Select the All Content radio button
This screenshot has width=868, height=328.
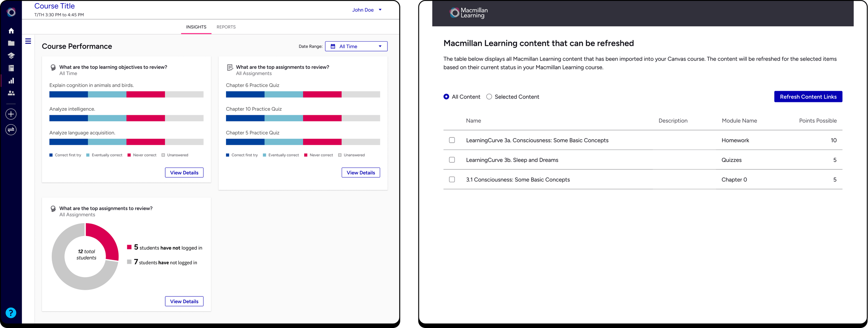point(446,97)
